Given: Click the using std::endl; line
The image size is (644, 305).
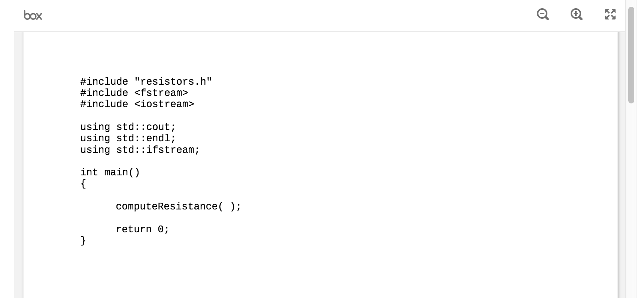Looking at the screenshot, I should pyautogui.click(x=128, y=138).
